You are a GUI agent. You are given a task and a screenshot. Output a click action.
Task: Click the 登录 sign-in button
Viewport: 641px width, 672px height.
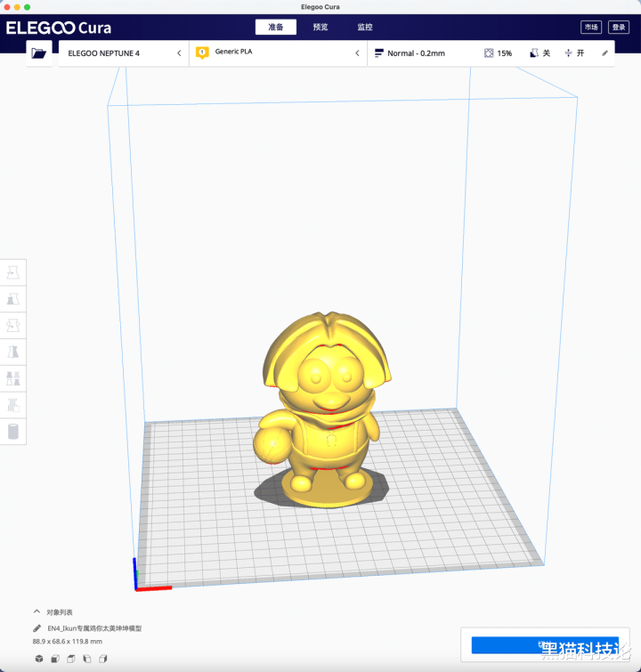coord(619,27)
